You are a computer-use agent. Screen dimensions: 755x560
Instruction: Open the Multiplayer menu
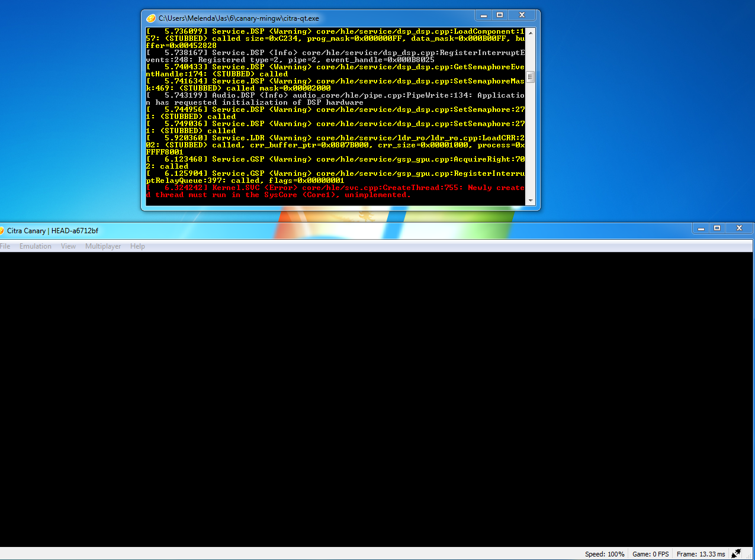pyautogui.click(x=103, y=246)
